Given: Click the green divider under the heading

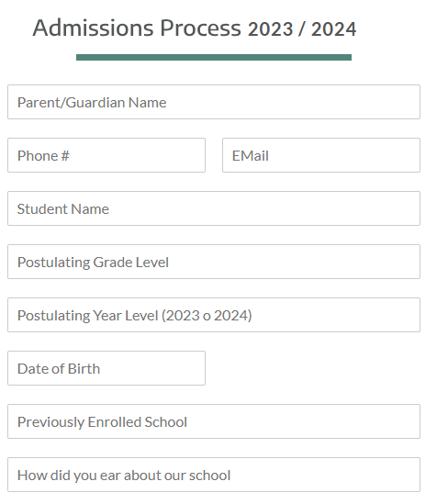Looking at the screenshot, I should pos(214,57).
